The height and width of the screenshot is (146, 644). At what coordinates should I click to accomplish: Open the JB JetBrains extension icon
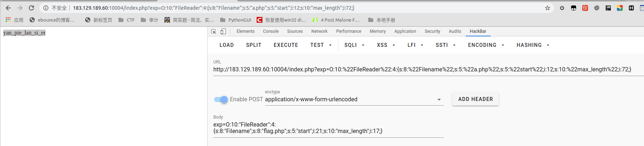(x=608, y=8)
